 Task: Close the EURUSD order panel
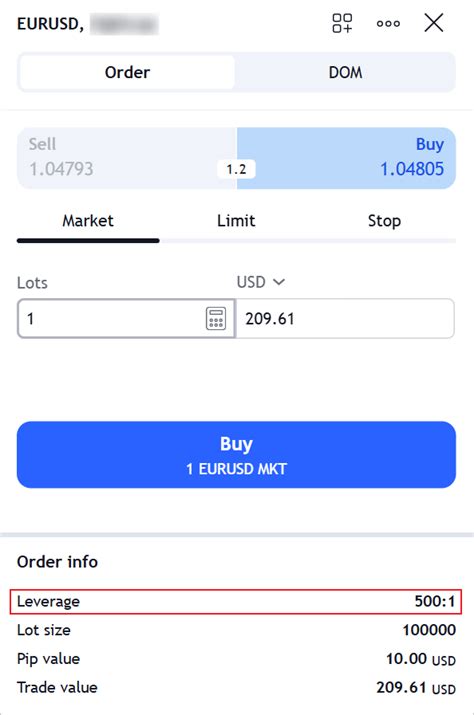(x=433, y=23)
